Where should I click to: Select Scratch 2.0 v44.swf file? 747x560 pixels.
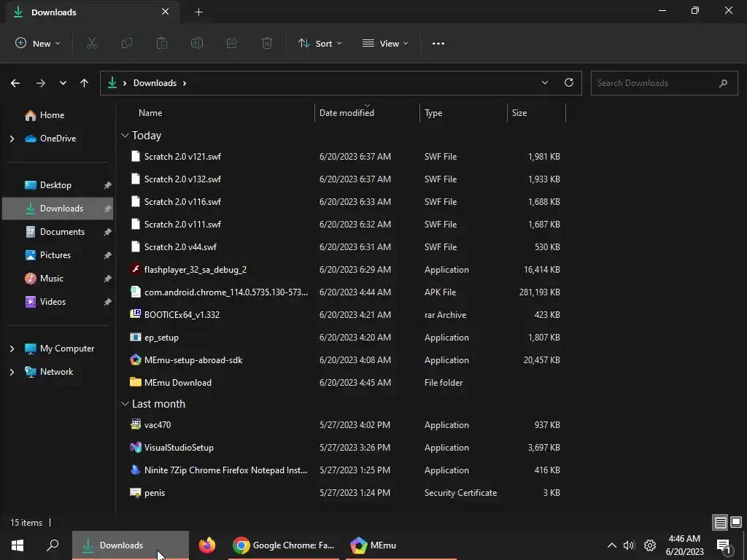click(345, 247)
